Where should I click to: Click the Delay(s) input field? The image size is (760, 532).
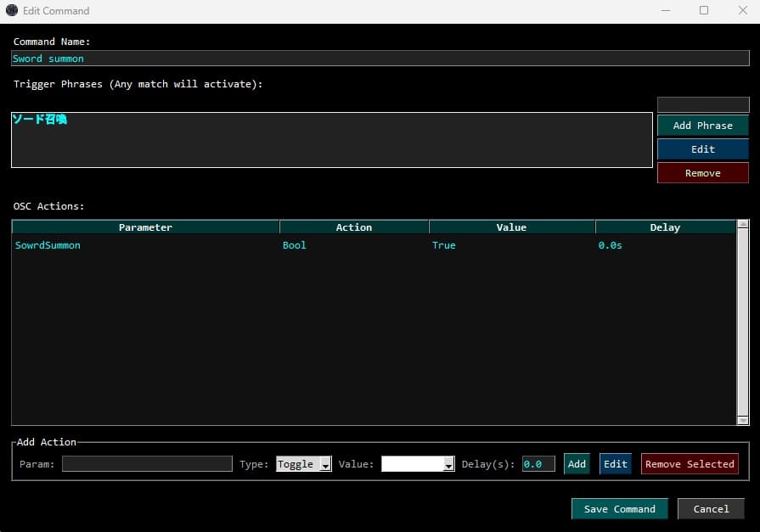tap(538, 464)
